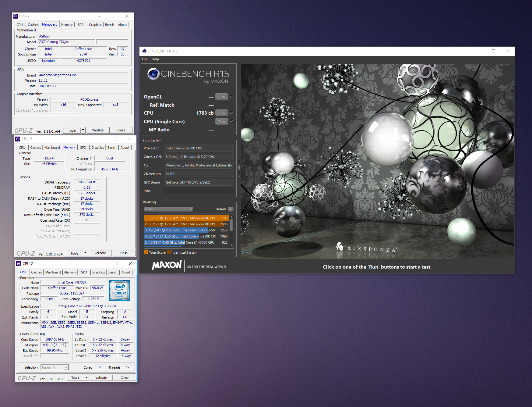Click the 4500.0 MHz NB Frequency value
The image size is (532, 407).
click(110, 169)
